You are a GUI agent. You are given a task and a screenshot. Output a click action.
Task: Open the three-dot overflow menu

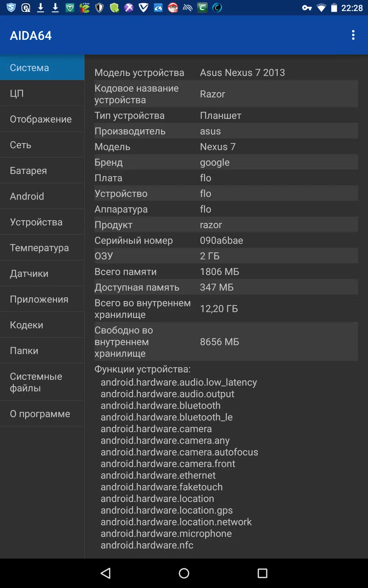tap(353, 35)
